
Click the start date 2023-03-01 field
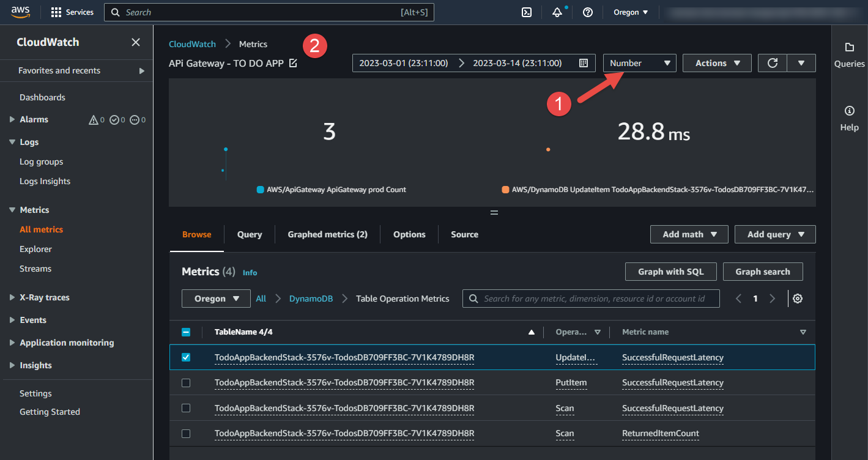point(404,63)
